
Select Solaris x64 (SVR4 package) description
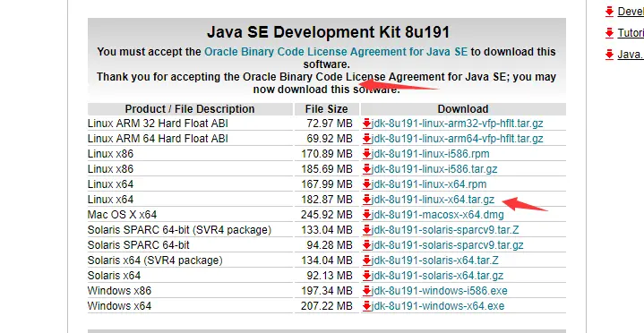pyautogui.click(x=155, y=260)
